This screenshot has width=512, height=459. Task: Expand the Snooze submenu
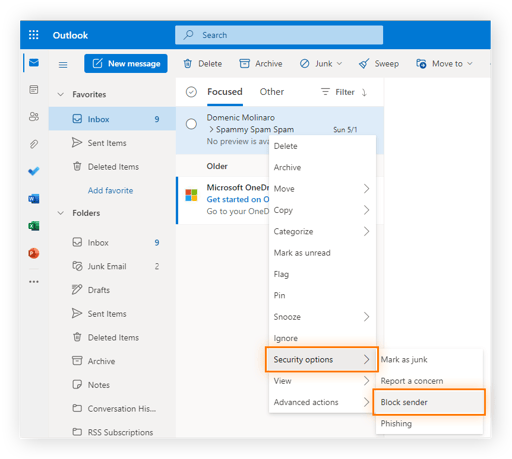coord(322,317)
